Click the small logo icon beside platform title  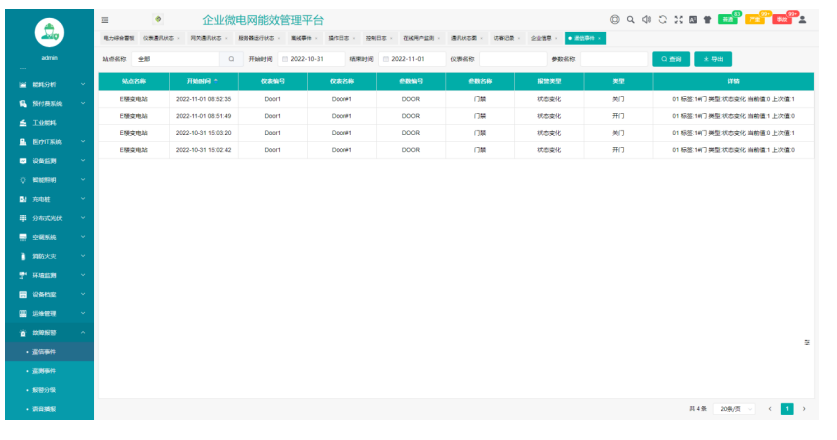coord(158,19)
